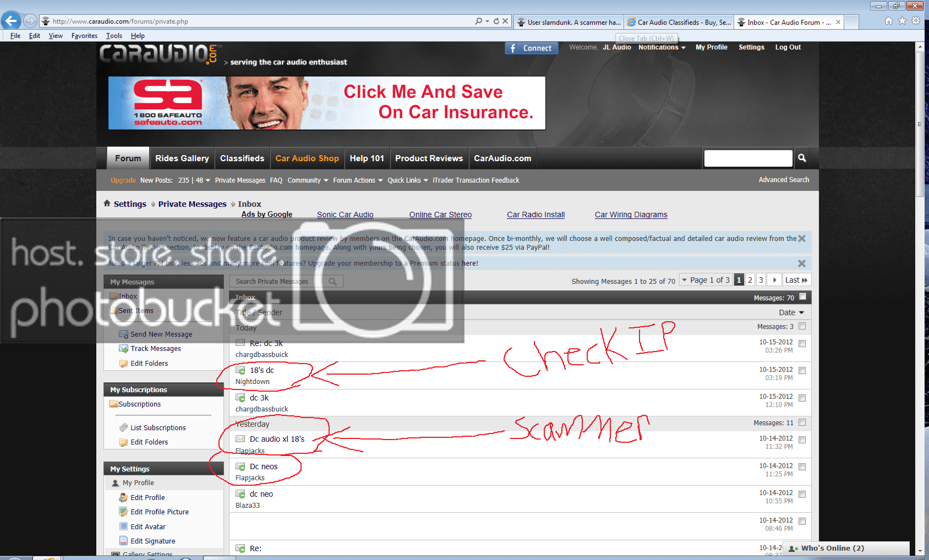929x560 pixels.
Task: Click the Who's Online people icon
Action: point(794,548)
